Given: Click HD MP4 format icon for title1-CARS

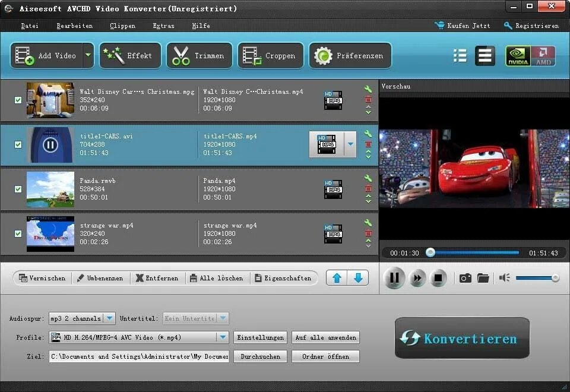Looking at the screenshot, I should click(x=327, y=144).
